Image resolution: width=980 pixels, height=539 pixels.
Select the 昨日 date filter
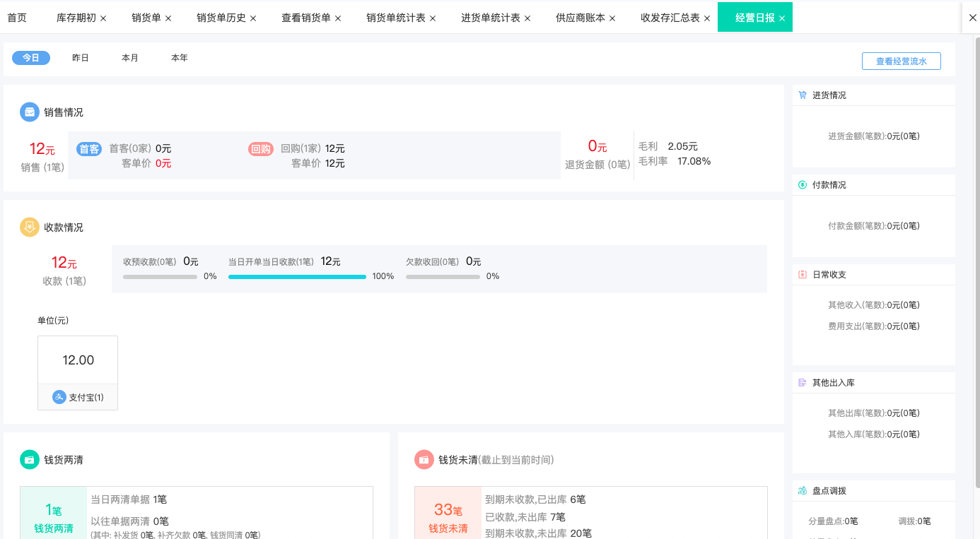[80, 57]
